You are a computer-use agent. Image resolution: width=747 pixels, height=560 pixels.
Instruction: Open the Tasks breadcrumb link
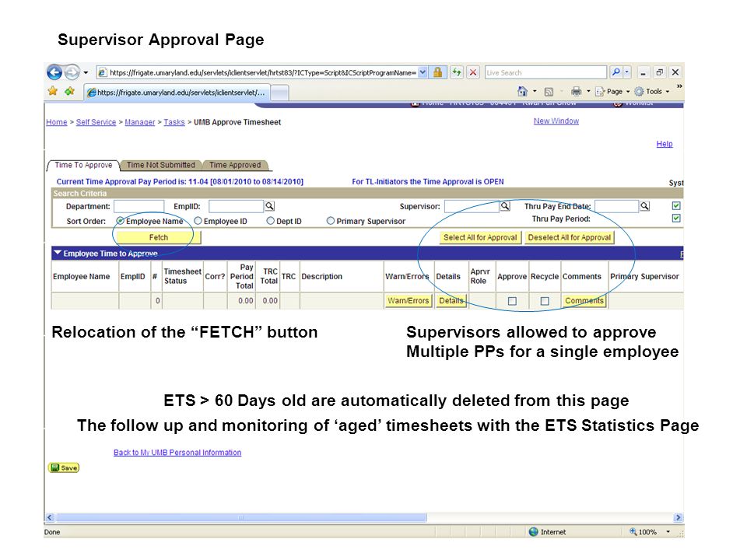pyautogui.click(x=174, y=122)
